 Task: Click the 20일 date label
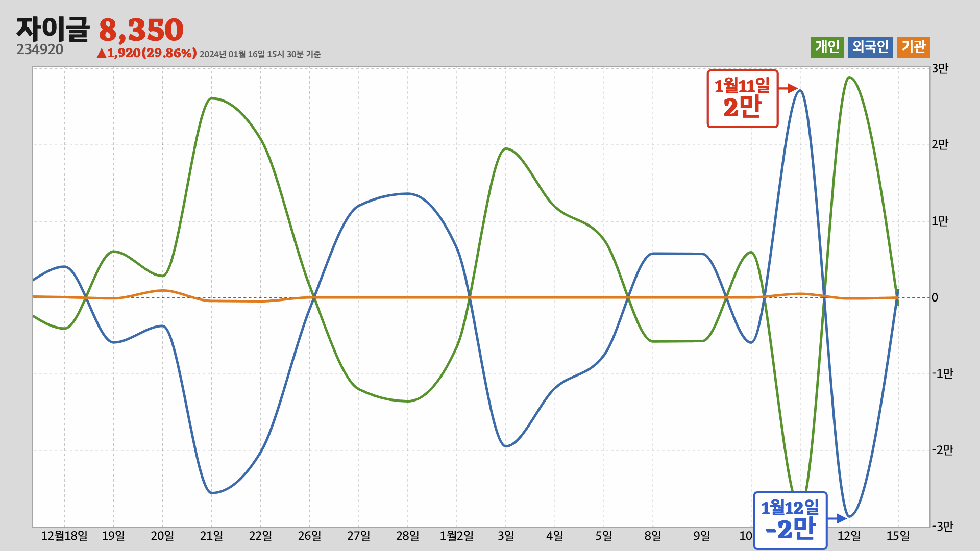(162, 536)
